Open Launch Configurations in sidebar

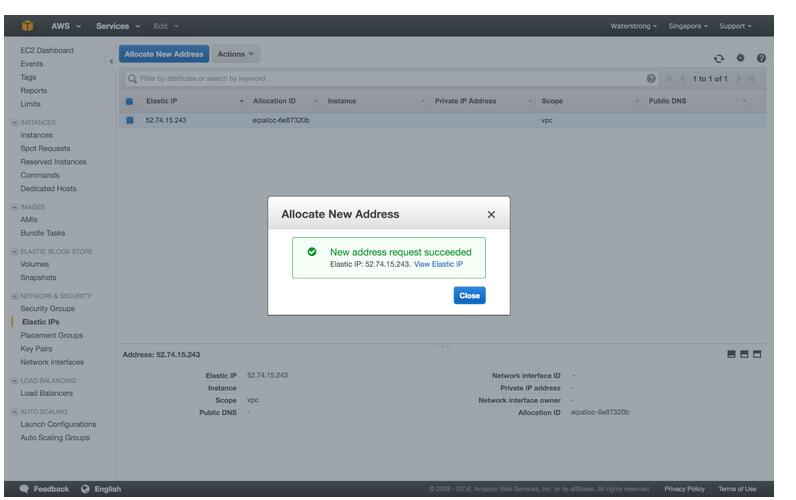58,424
